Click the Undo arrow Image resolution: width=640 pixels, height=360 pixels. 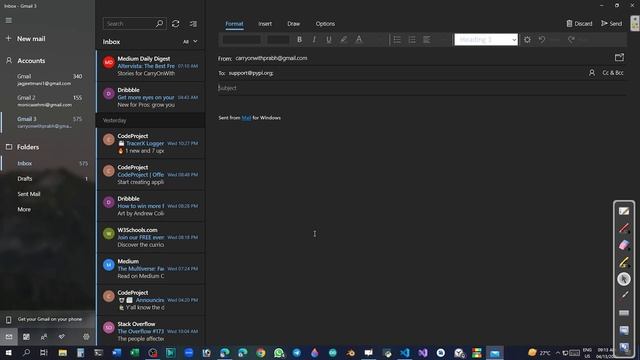pos(542,40)
